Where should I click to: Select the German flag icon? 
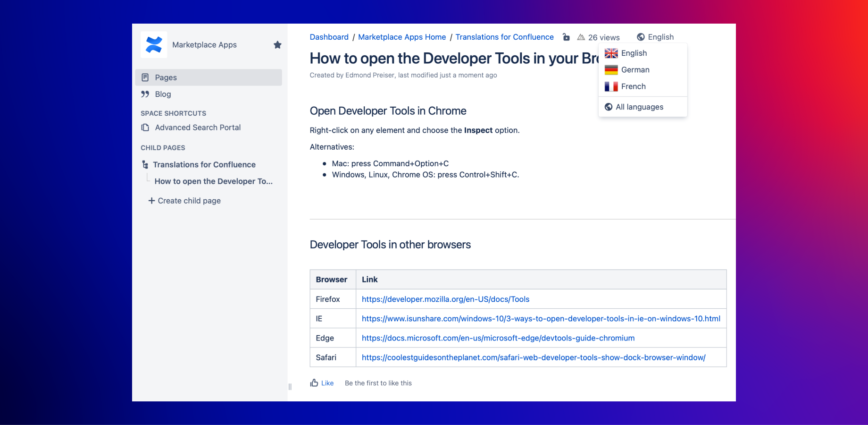click(x=611, y=70)
